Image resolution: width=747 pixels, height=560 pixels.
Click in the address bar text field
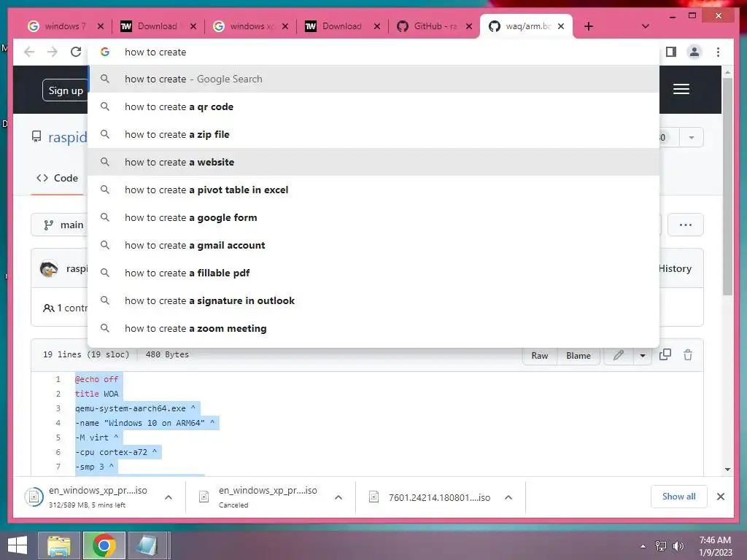coord(373,52)
